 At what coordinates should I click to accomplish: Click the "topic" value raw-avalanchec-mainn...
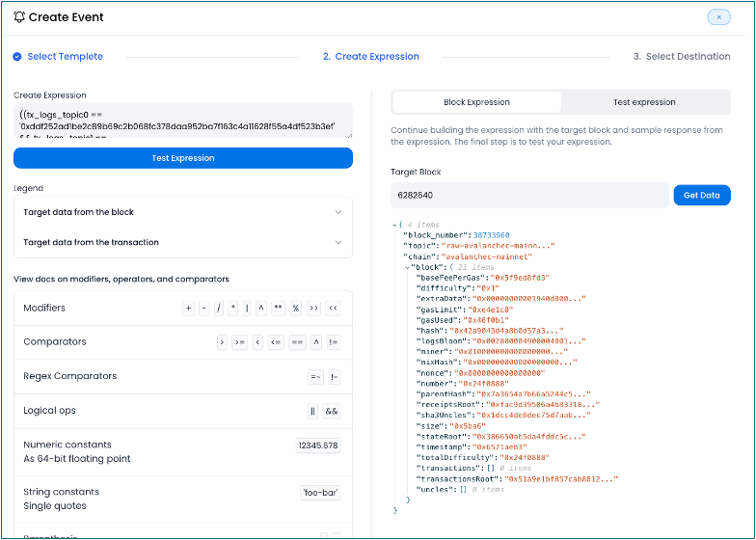pos(499,246)
